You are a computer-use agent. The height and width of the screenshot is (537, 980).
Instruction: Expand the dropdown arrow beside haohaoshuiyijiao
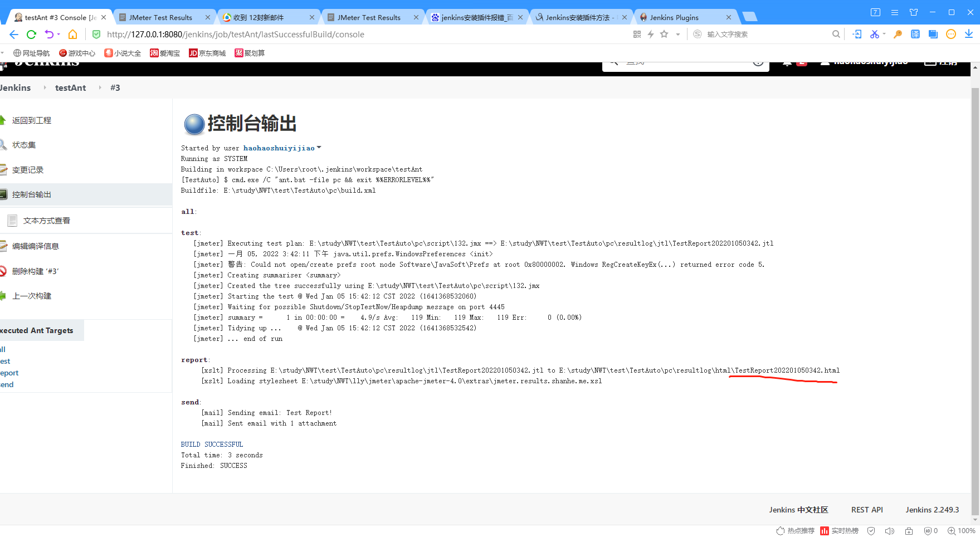(x=319, y=148)
